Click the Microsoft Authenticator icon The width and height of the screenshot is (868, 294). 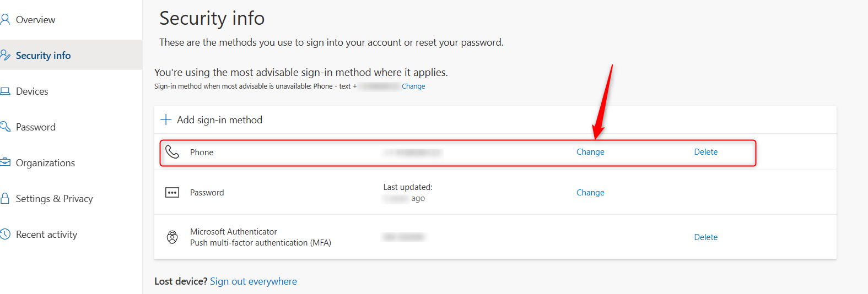click(x=172, y=237)
